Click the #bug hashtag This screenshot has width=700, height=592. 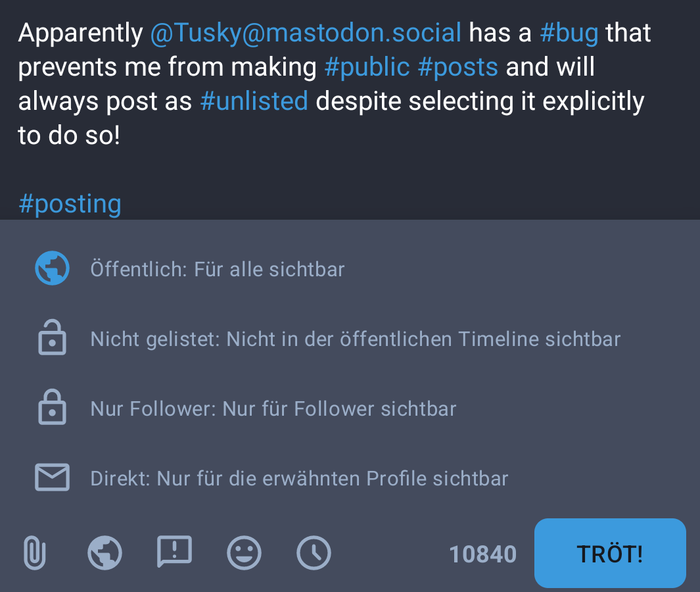569,33
